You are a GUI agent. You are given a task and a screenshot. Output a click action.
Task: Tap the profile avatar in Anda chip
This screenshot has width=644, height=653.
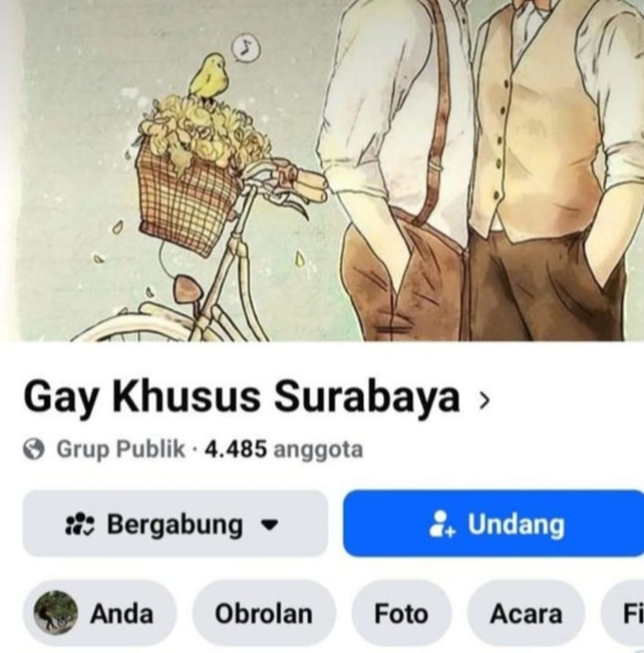pos(55,614)
